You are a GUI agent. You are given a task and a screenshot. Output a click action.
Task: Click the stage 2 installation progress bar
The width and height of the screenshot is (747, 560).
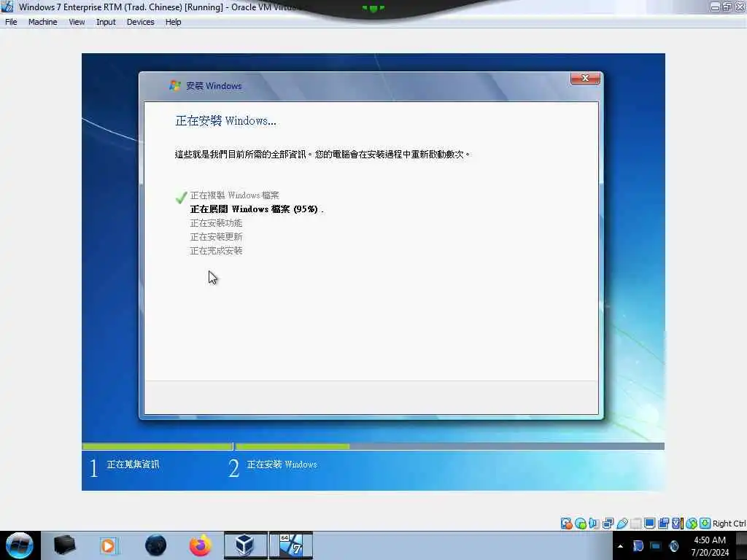(x=449, y=446)
